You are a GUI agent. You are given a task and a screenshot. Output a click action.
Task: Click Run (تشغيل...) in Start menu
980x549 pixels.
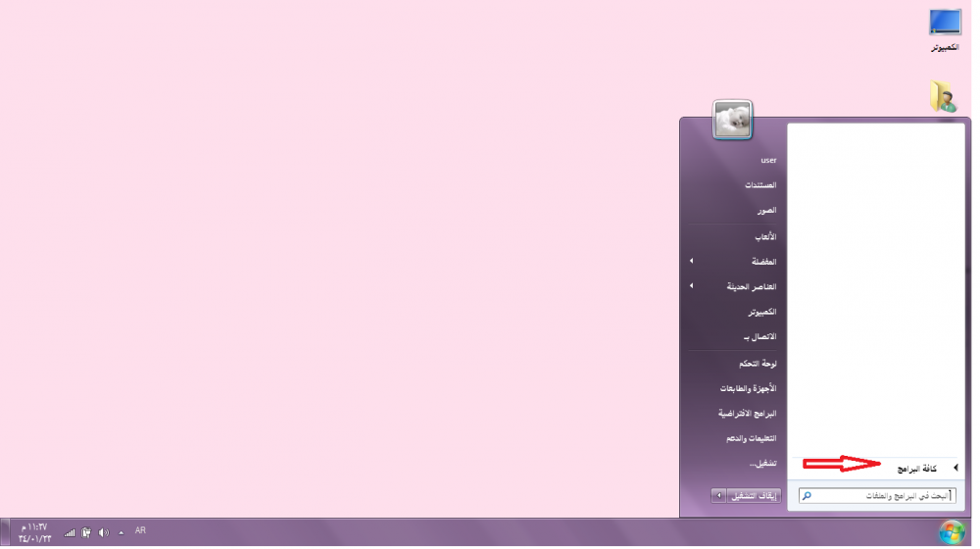pos(762,463)
